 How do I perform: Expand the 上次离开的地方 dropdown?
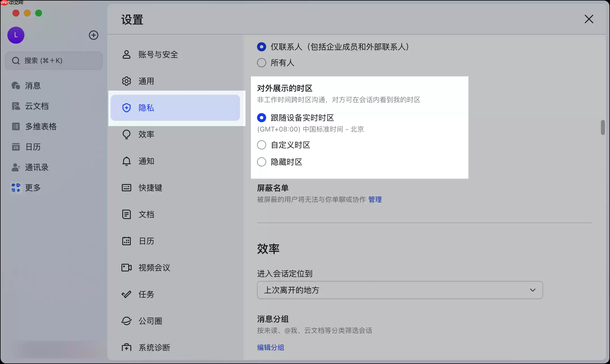[399, 290]
